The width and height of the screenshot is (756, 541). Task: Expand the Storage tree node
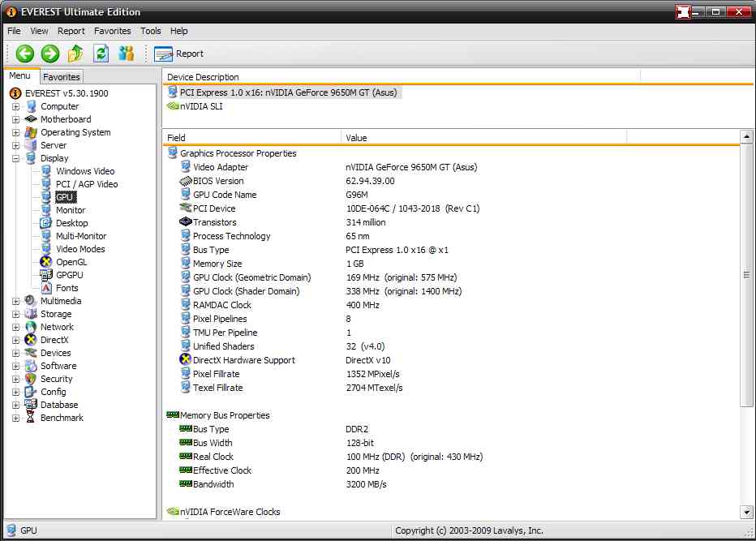16,315
